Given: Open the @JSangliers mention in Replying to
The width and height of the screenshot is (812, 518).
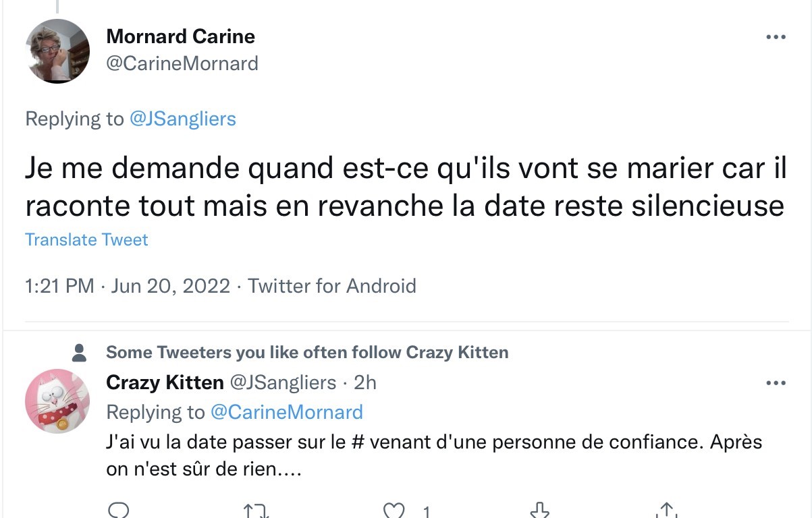Looking at the screenshot, I should 182,119.
